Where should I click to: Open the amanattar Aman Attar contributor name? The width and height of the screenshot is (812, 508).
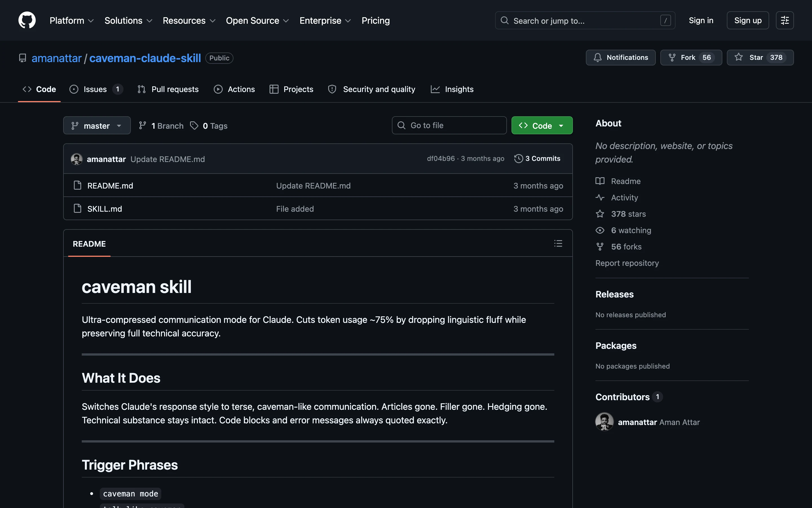[659, 422]
